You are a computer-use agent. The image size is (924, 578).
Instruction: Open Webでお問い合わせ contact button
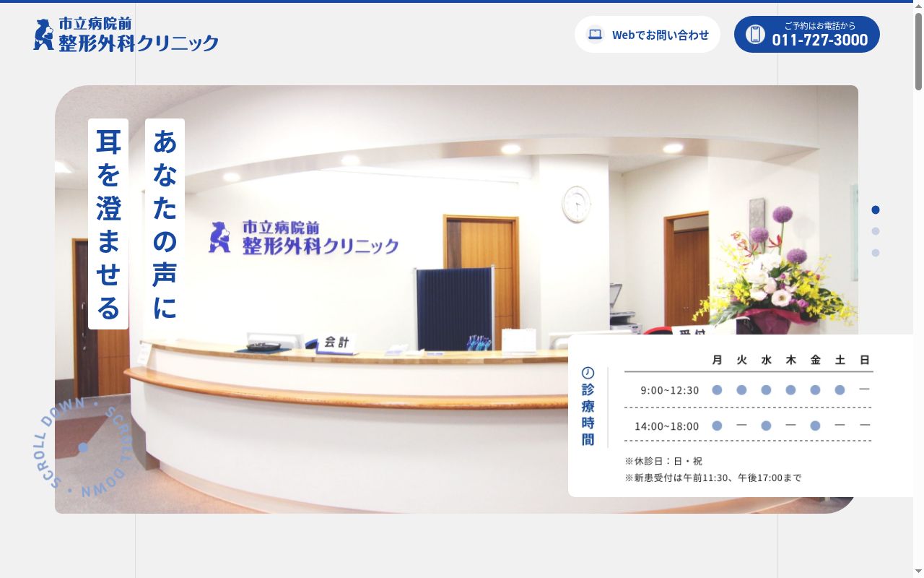tap(648, 35)
